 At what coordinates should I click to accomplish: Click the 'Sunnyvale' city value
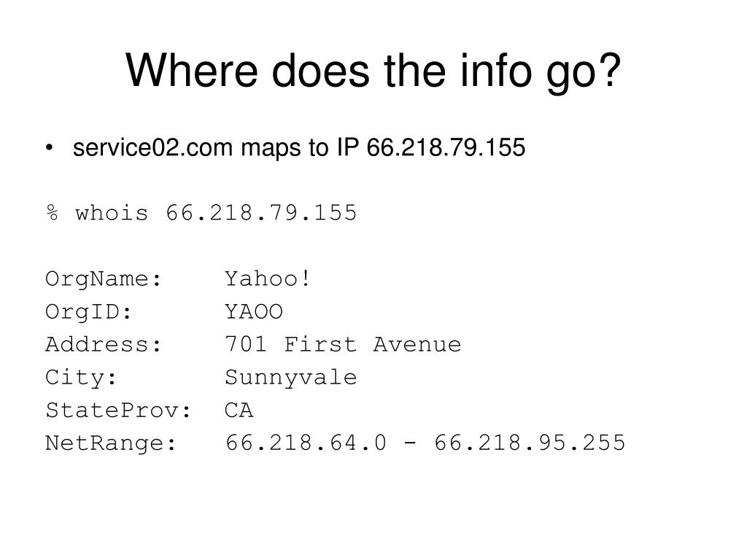290,378
